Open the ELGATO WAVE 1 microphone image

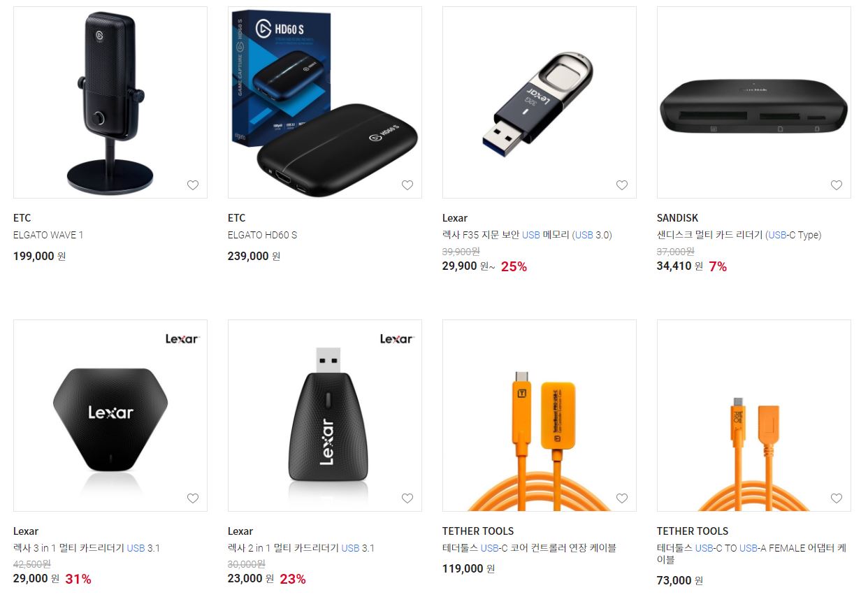pyautogui.click(x=110, y=102)
